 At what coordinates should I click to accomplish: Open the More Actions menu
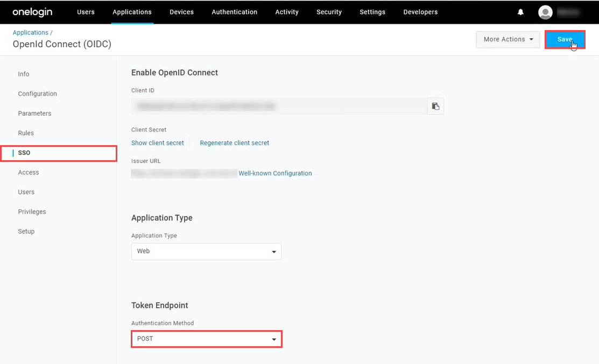508,39
